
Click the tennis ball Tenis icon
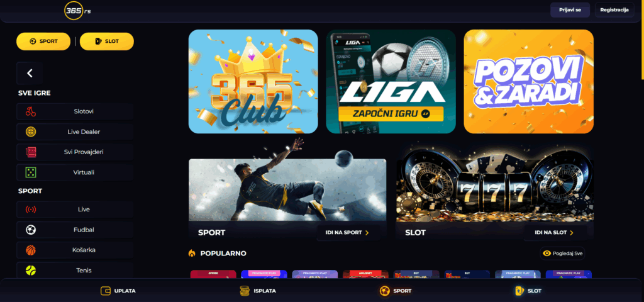(31, 271)
